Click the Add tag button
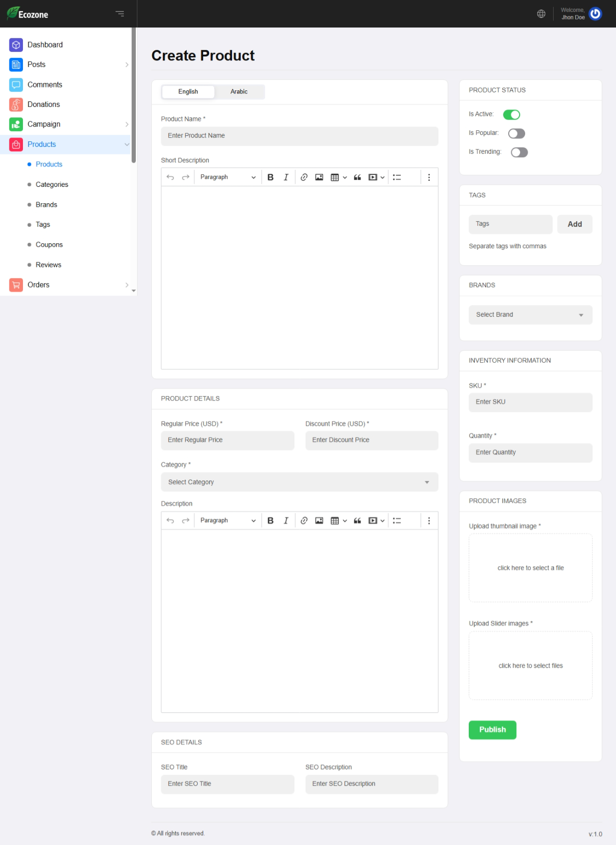 (575, 224)
